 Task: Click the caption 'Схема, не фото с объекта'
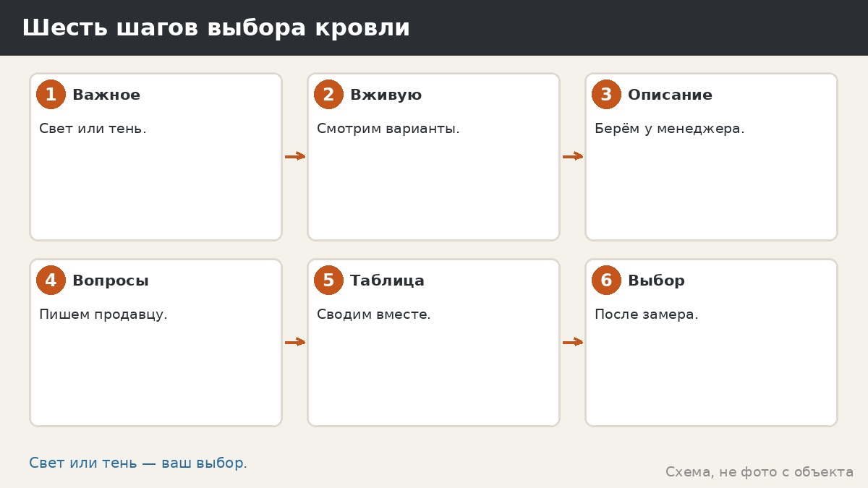tap(759, 472)
